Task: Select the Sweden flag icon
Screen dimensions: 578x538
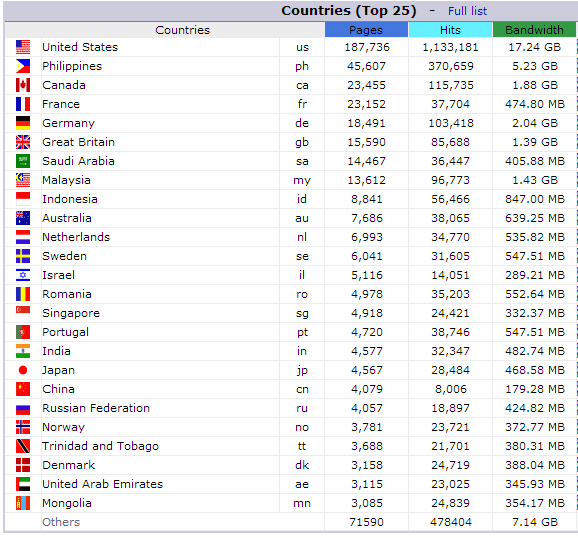Action: pyautogui.click(x=23, y=256)
